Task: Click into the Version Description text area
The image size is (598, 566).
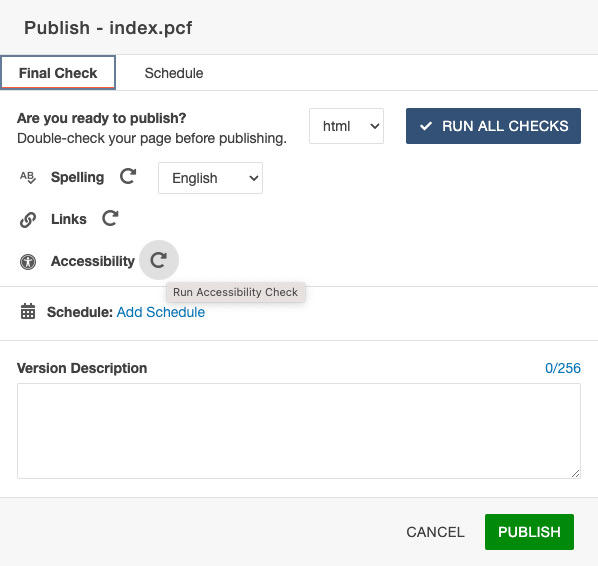Action: click(x=299, y=431)
